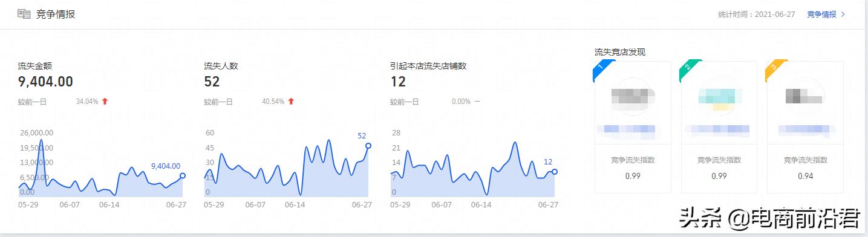Click the 流失竞店发现 section heading
The height and width of the screenshot is (237, 868).
coord(620,52)
